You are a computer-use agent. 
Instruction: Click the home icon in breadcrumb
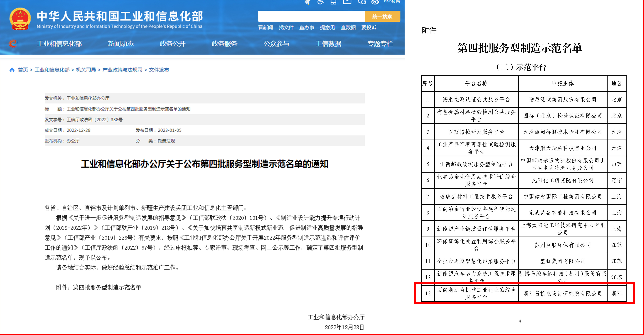coord(12,70)
